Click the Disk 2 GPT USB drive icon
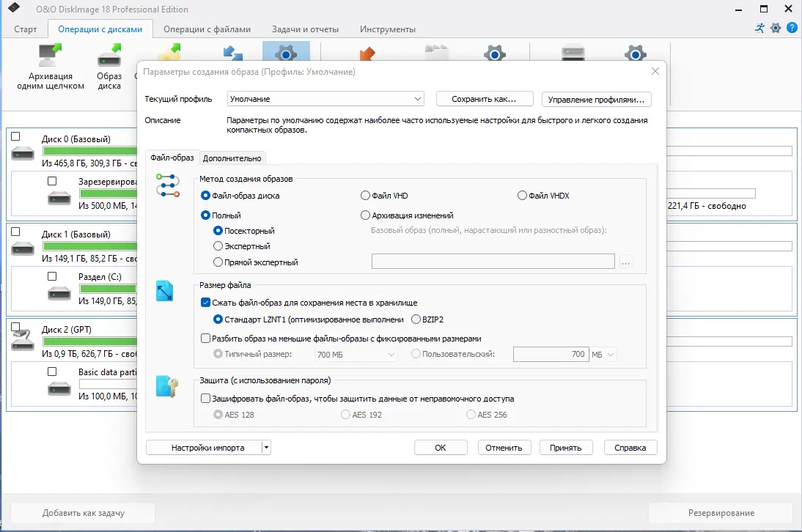The width and height of the screenshot is (802, 532). point(23,340)
